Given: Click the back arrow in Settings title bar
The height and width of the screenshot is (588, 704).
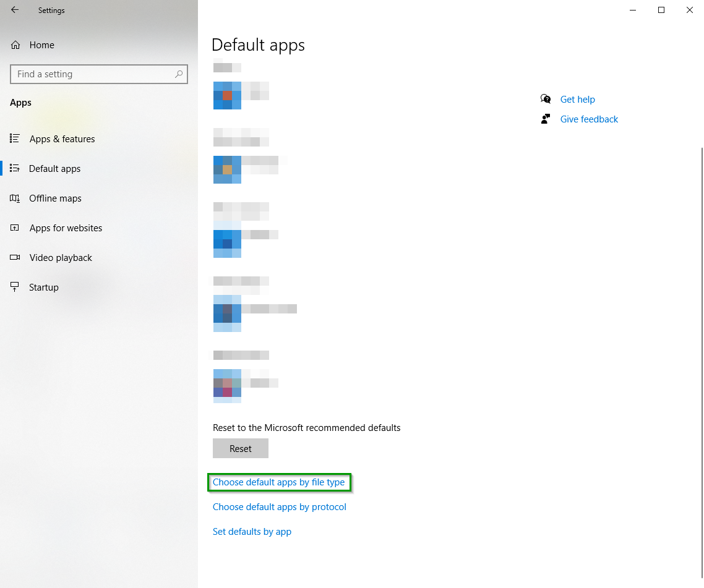Looking at the screenshot, I should (15, 10).
